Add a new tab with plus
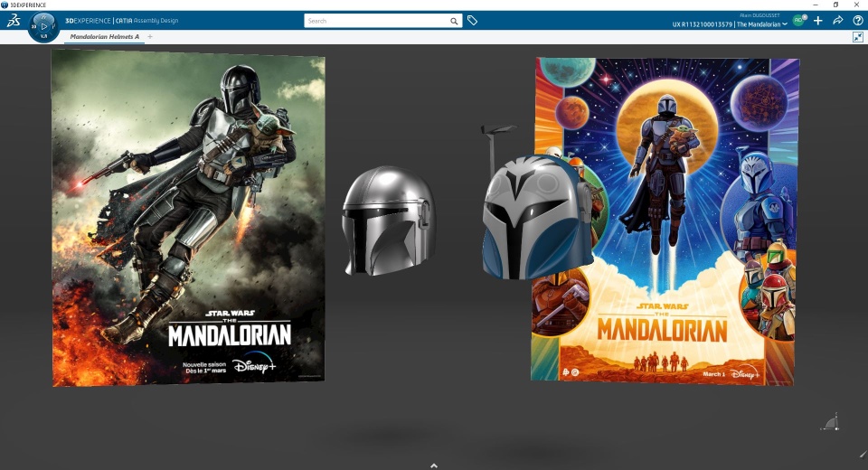868x470 pixels. [150, 36]
